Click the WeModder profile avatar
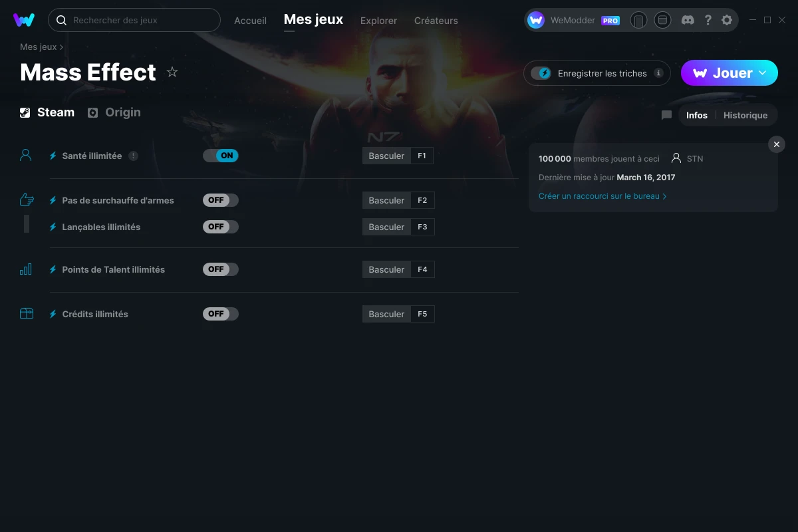This screenshot has width=798, height=532. coord(536,20)
